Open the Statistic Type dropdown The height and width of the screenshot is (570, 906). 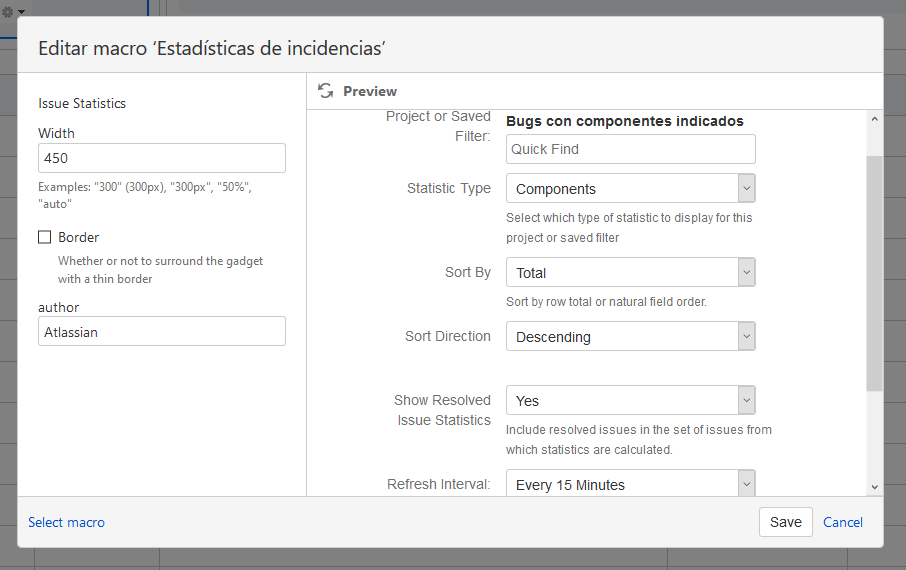click(x=630, y=188)
